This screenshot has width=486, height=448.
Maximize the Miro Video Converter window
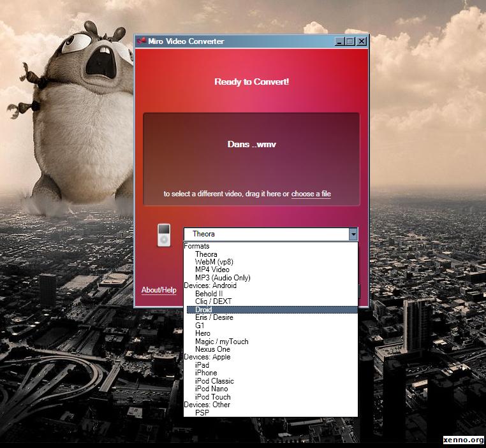click(x=350, y=41)
